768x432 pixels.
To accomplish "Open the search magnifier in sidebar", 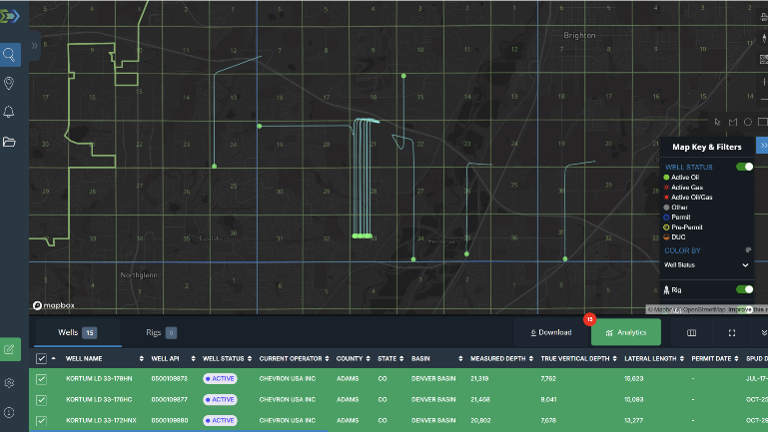I will click(x=10, y=55).
